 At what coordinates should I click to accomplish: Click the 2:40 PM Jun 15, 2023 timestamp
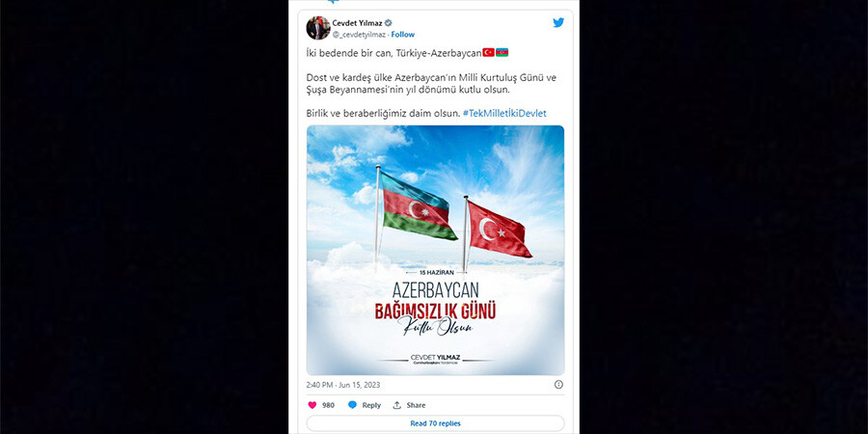click(x=343, y=384)
